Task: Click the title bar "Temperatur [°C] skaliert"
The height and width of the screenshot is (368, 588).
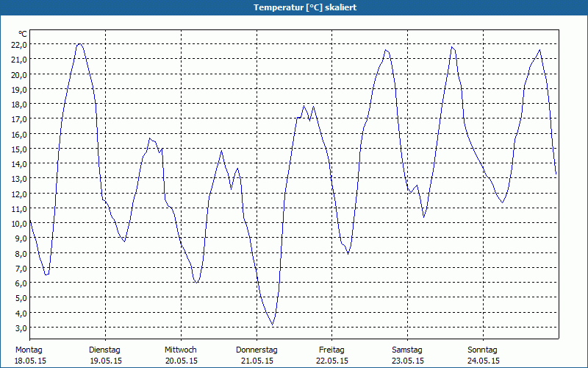Action: coord(293,7)
